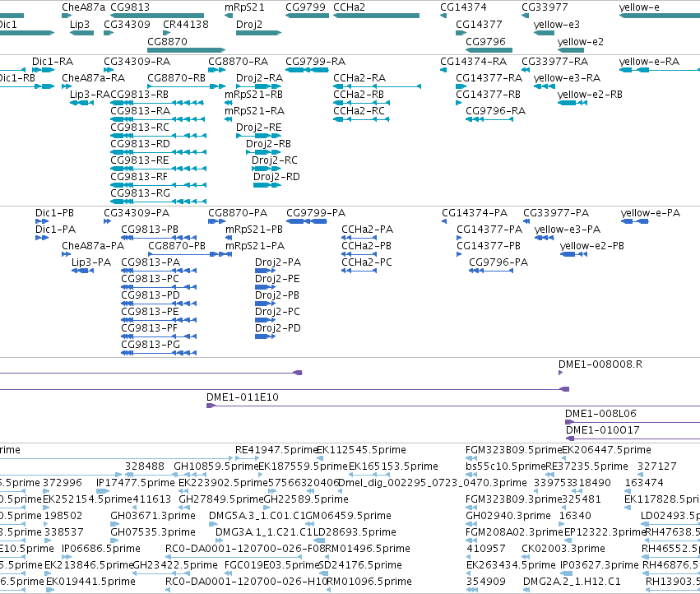Click the Dic1-RA transcript
The height and width of the screenshot is (594, 700).
(x=44, y=70)
